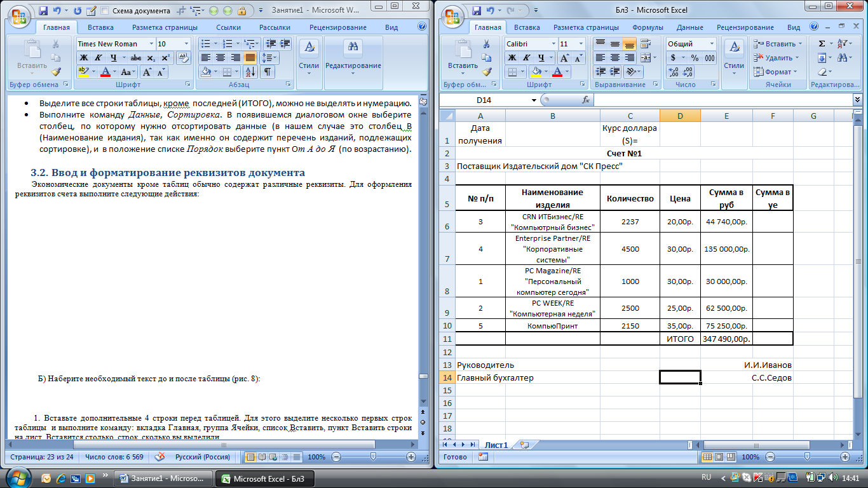This screenshot has height=488, width=868.
Task: Click Format Painter in Word clipboard group
Action: [x=55, y=72]
